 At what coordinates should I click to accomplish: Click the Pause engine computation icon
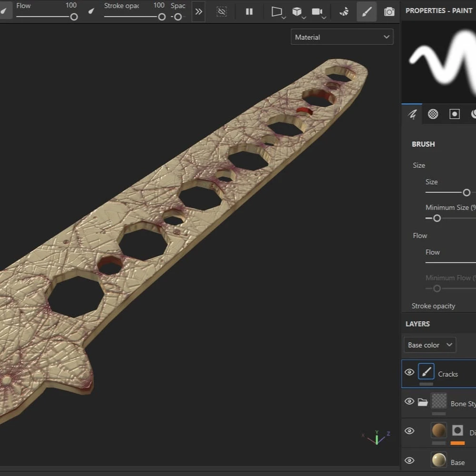(249, 12)
